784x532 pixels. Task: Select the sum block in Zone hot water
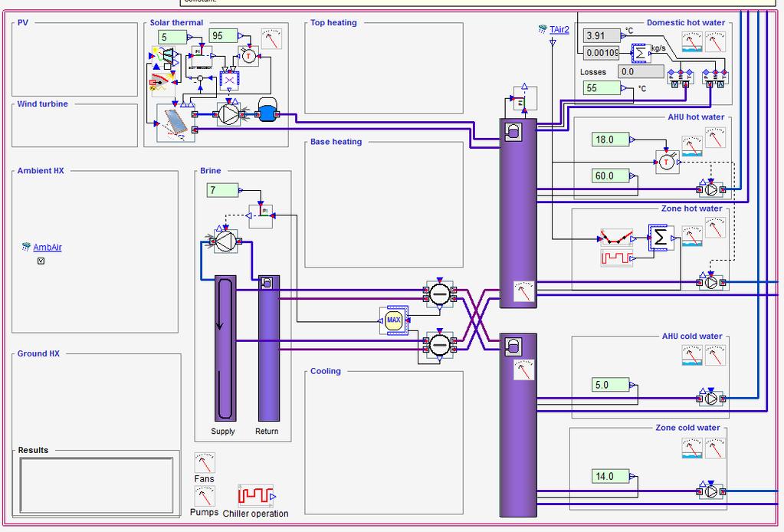point(661,238)
